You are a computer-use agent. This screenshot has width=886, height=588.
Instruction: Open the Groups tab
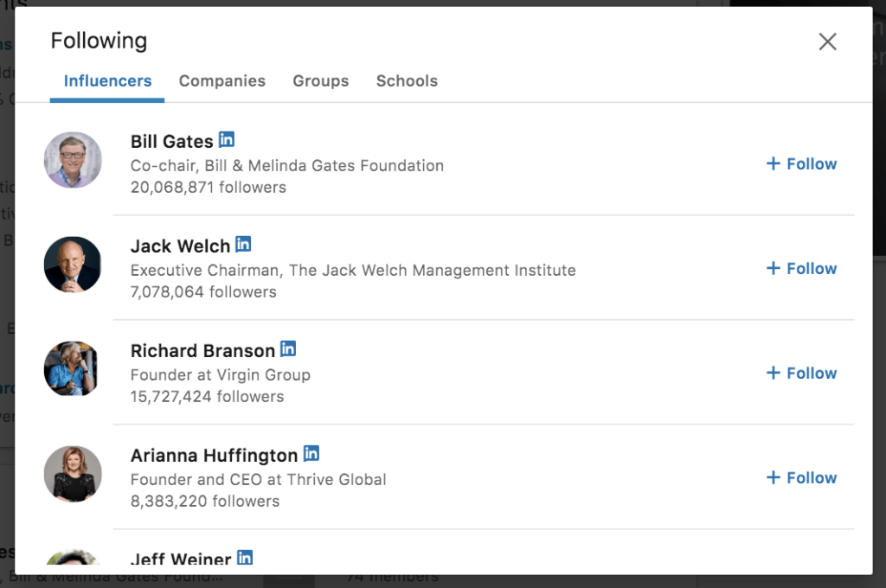320,80
